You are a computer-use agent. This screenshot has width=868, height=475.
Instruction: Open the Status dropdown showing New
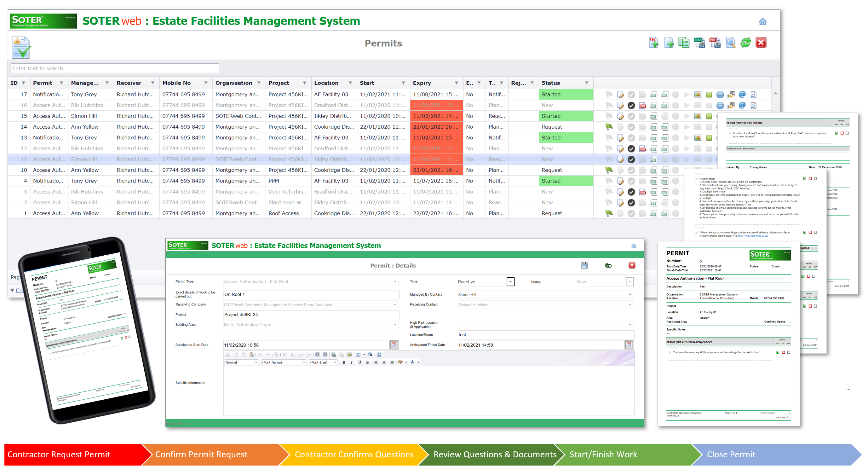click(x=629, y=281)
